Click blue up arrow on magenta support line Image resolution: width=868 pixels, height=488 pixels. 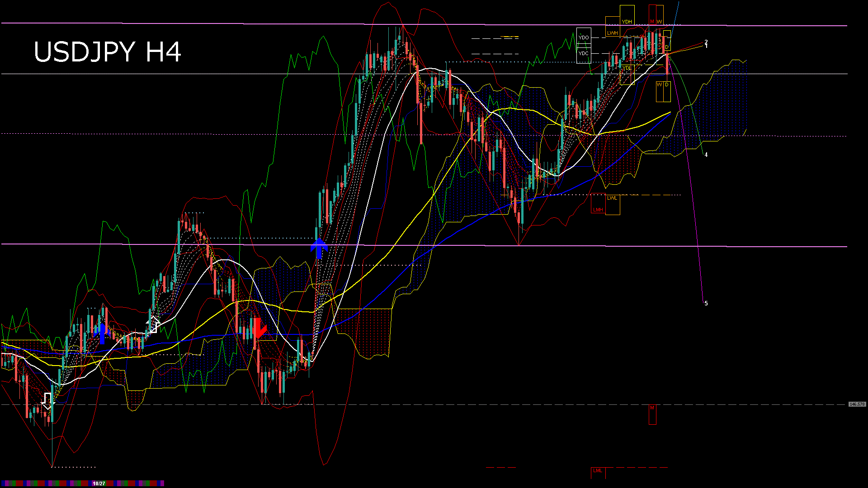click(x=319, y=248)
